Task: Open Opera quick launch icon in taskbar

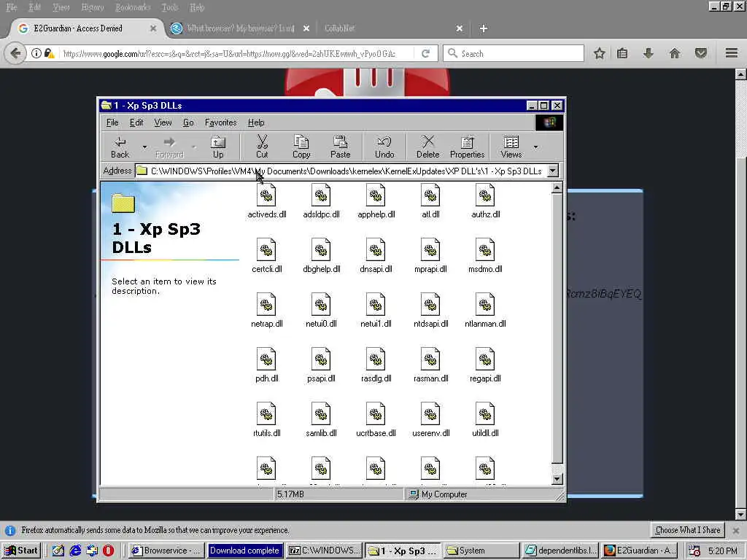Action: pos(108,551)
